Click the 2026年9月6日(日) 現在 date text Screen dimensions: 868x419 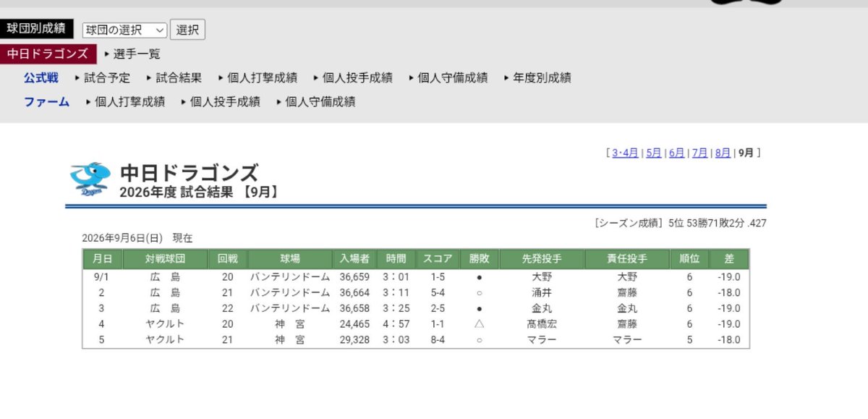[137, 238]
